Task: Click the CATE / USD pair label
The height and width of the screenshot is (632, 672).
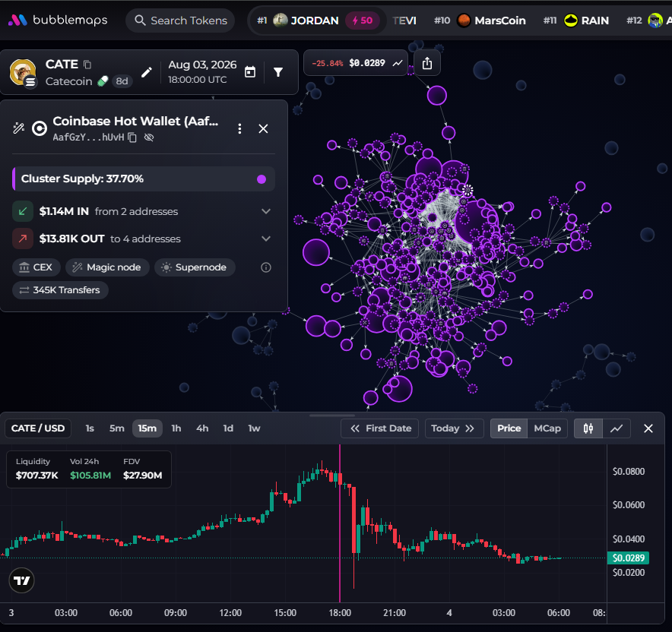Action: [38, 428]
